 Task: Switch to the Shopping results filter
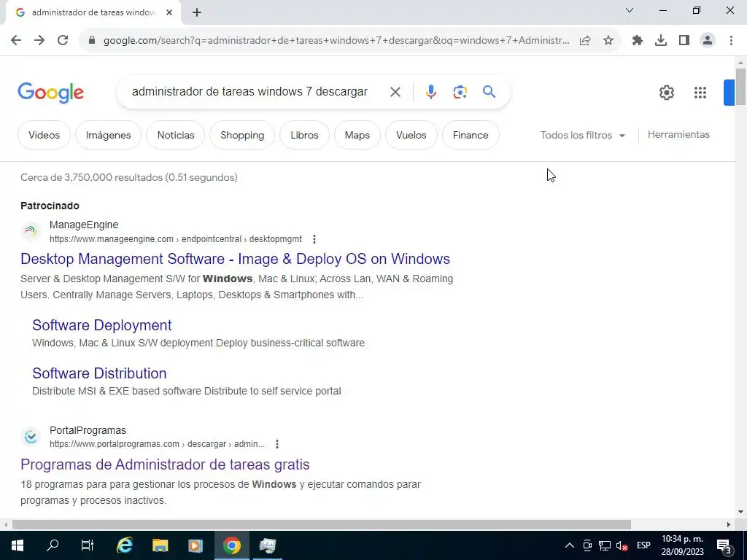[x=242, y=135]
